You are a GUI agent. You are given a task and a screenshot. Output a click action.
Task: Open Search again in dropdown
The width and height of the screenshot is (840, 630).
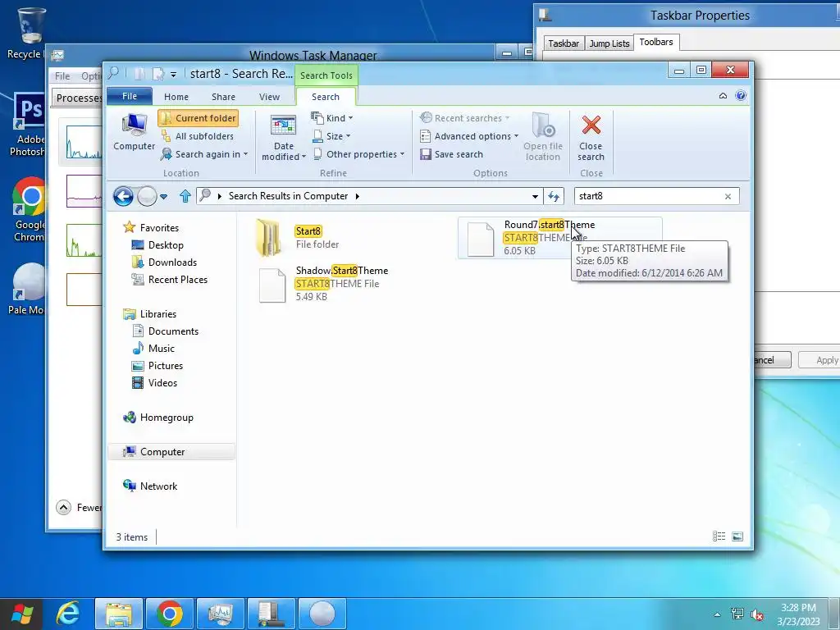(204, 154)
